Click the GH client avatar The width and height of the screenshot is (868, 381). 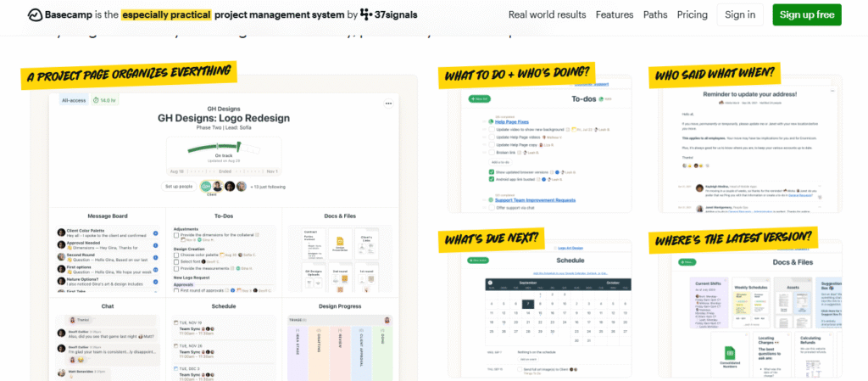coord(205,187)
